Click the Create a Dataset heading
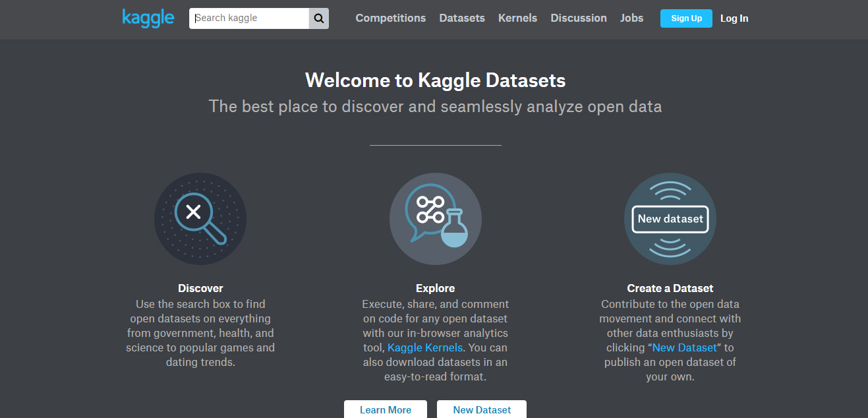The height and width of the screenshot is (418, 868). pyautogui.click(x=670, y=288)
